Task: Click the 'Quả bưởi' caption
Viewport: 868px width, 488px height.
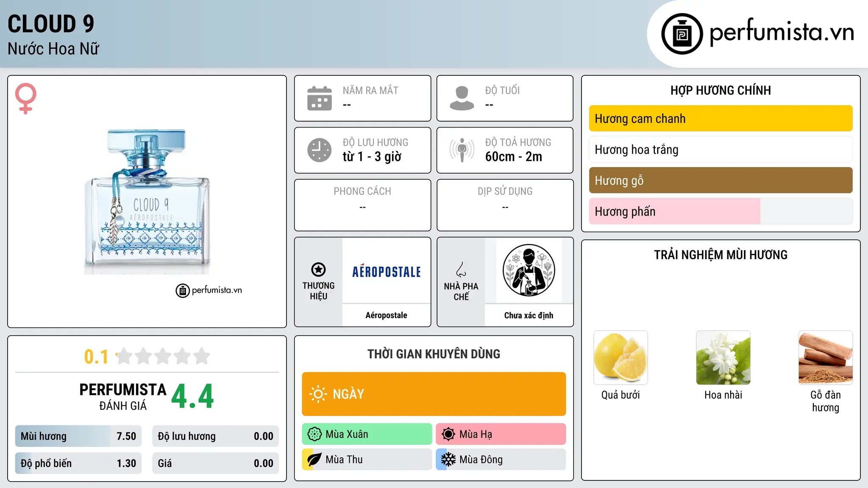Action: [620, 395]
